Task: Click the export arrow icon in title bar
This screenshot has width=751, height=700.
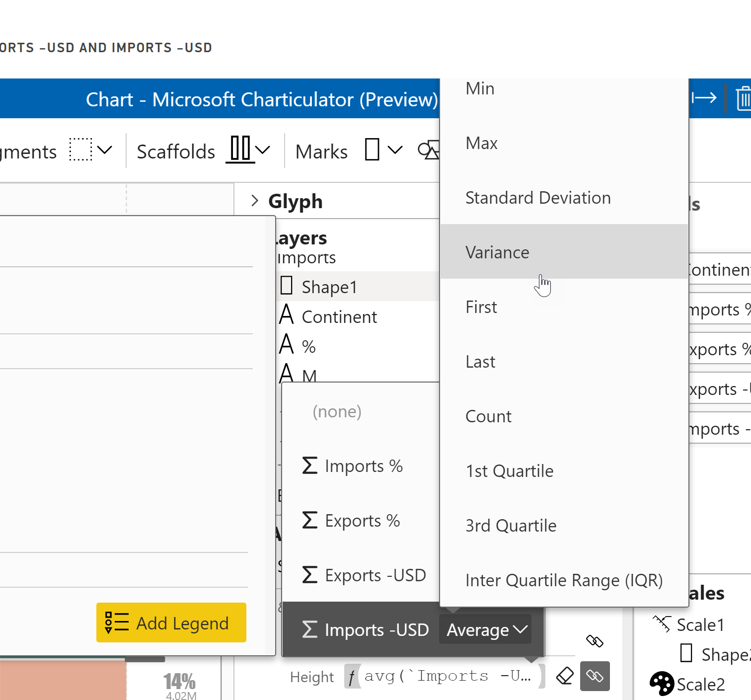Action: pos(705,98)
